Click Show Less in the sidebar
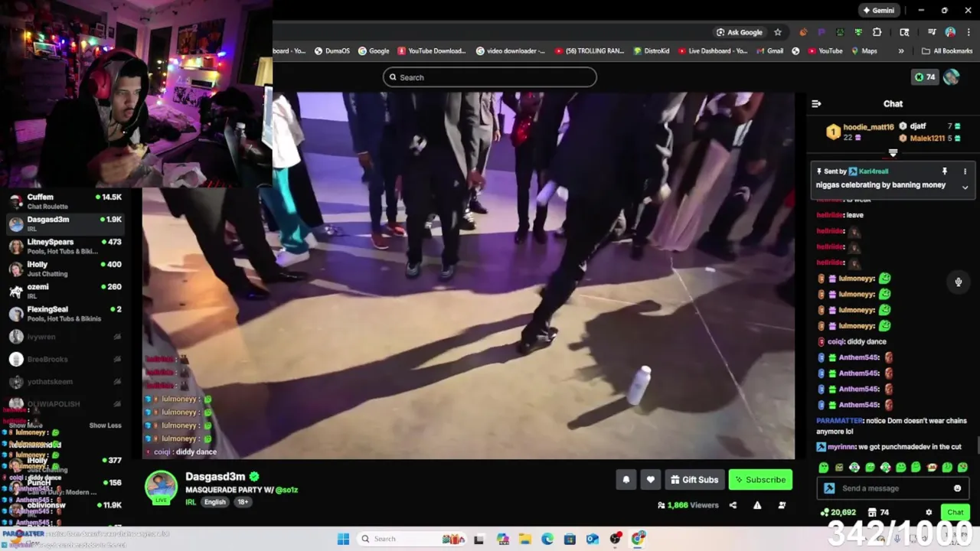980x551 pixels. pos(105,425)
